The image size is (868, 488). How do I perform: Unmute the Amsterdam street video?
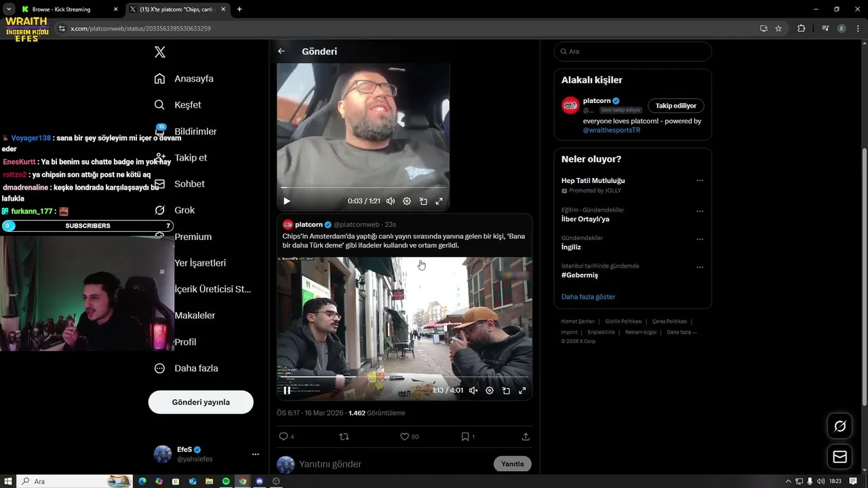(x=473, y=390)
